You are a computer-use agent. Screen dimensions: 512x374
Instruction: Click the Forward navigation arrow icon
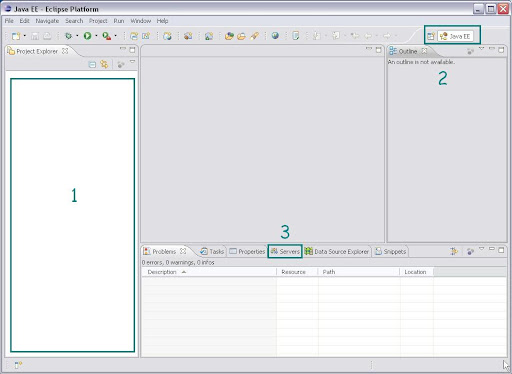[x=387, y=36]
